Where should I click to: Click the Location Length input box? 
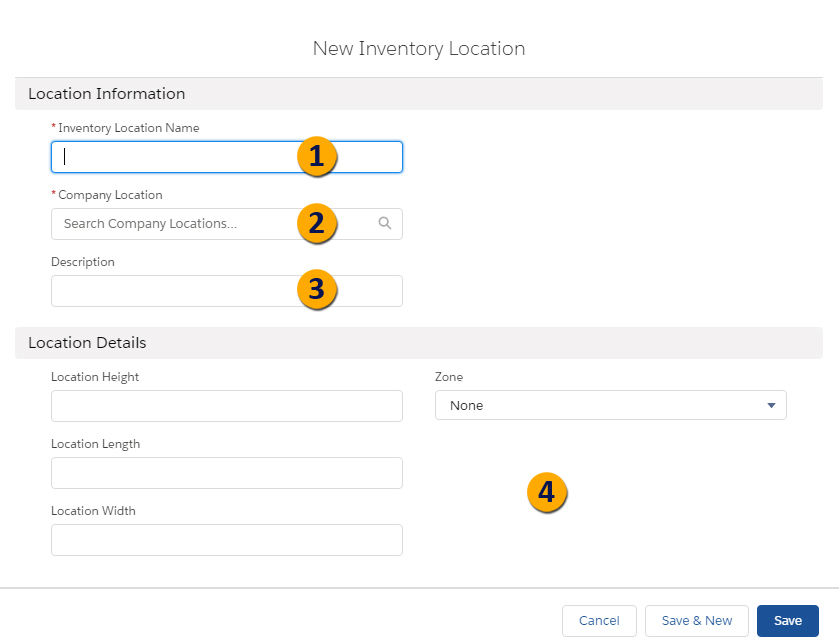pos(226,473)
